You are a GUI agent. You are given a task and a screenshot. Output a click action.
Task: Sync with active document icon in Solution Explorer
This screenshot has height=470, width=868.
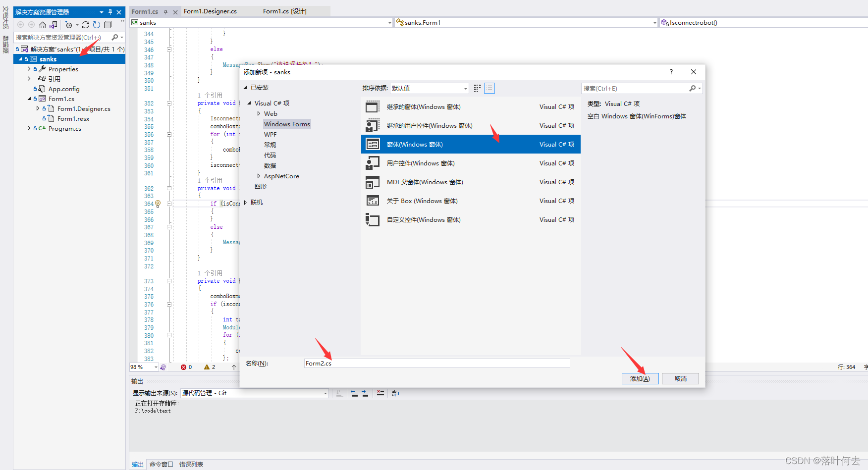86,25
